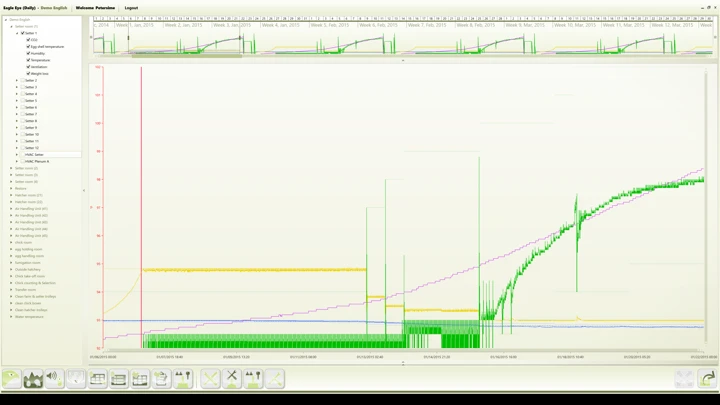
Task: Click the speaker sound icon in bottom toolbar
Action: pyautogui.click(x=55, y=378)
